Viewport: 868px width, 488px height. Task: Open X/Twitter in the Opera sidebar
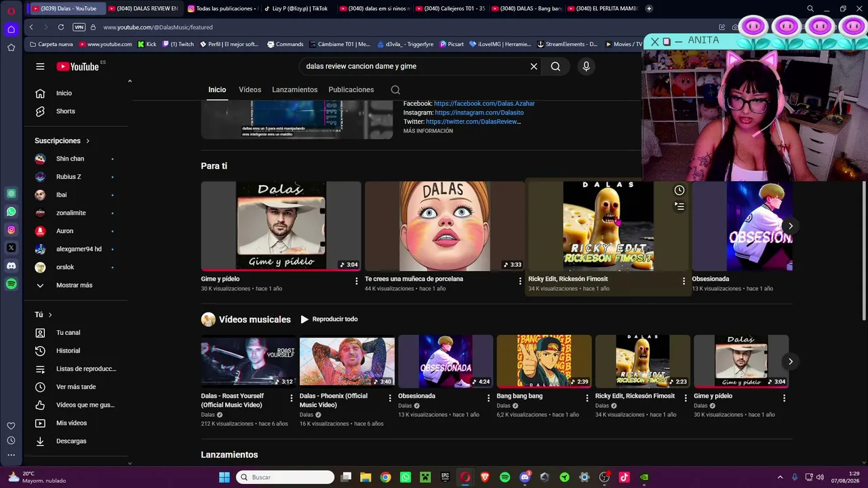pyautogui.click(x=11, y=248)
